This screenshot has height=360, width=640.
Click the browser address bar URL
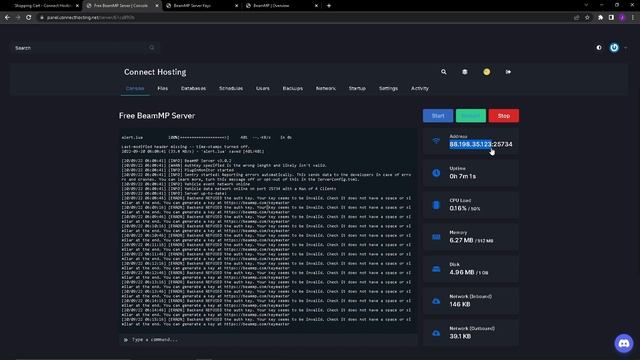point(91,18)
